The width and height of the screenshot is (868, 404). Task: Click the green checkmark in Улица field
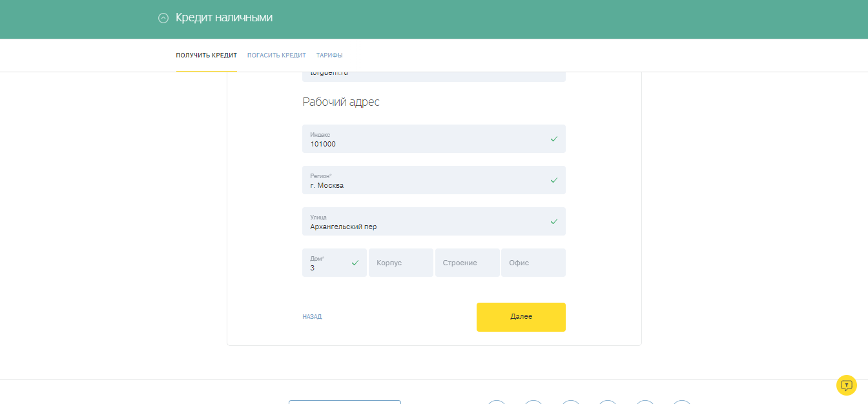[x=553, y=221]
